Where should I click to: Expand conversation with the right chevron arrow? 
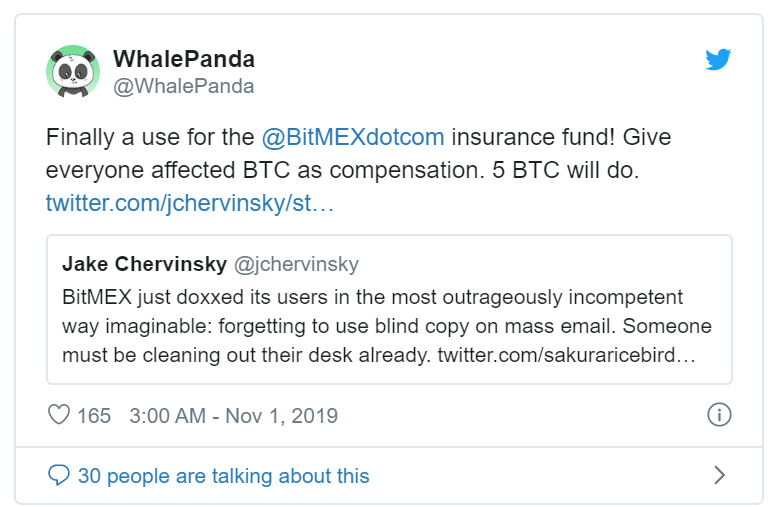(x=720, y=475)
